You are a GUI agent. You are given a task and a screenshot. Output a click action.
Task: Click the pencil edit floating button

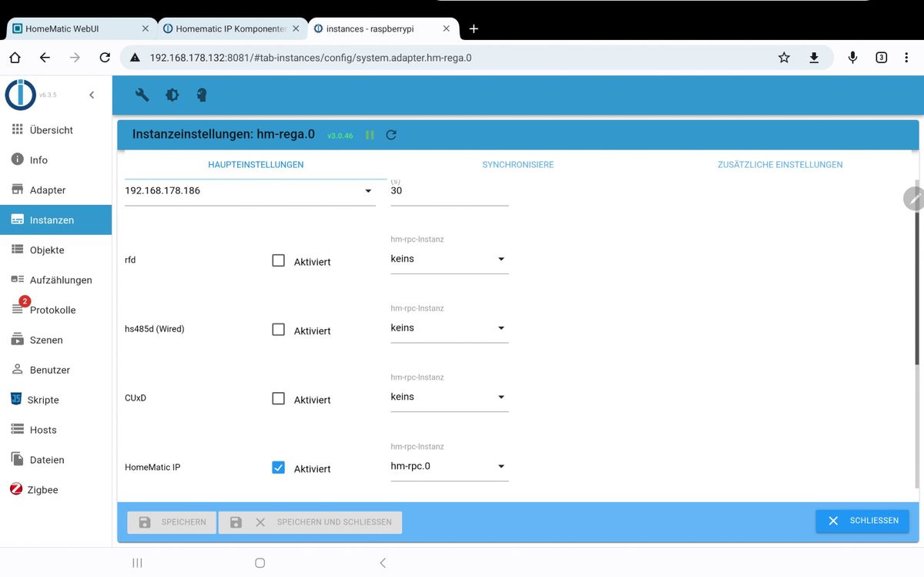[x=914, y=199]
